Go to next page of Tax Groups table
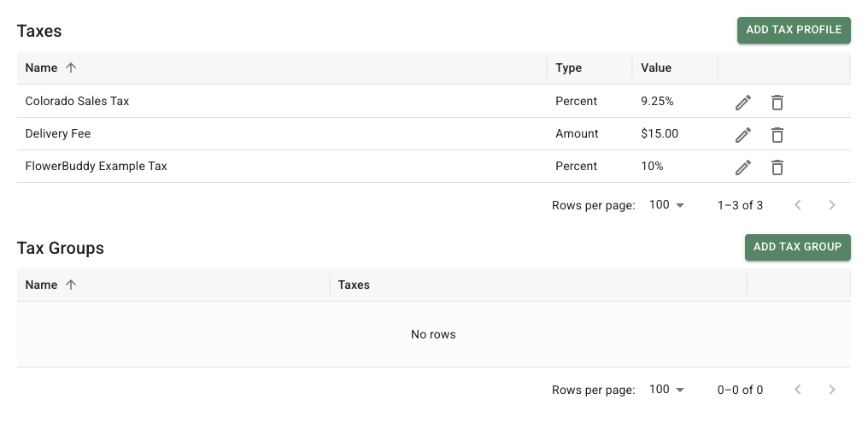This screenshot has width=868, height=429. coord(831,390)
